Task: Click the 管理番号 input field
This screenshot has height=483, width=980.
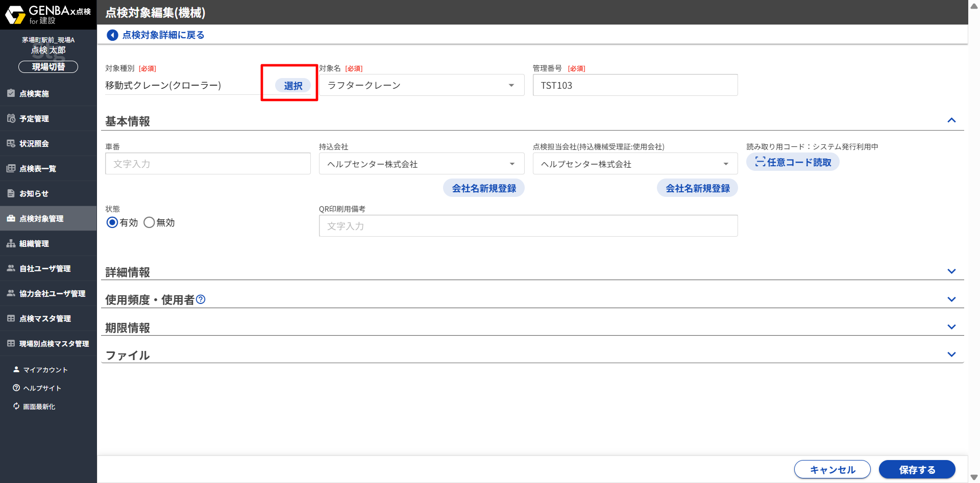Action: [635, 85]
